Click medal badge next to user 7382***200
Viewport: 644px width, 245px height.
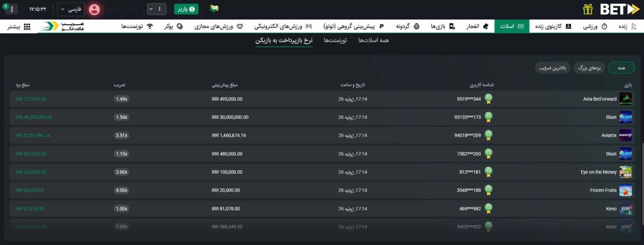(x=488, y=154)
